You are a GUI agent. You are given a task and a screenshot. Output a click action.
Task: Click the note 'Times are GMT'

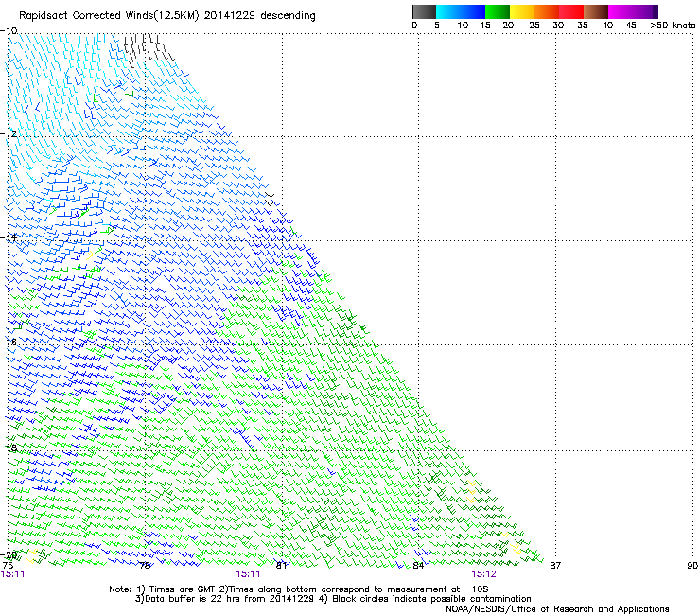[x=183, y=589]
